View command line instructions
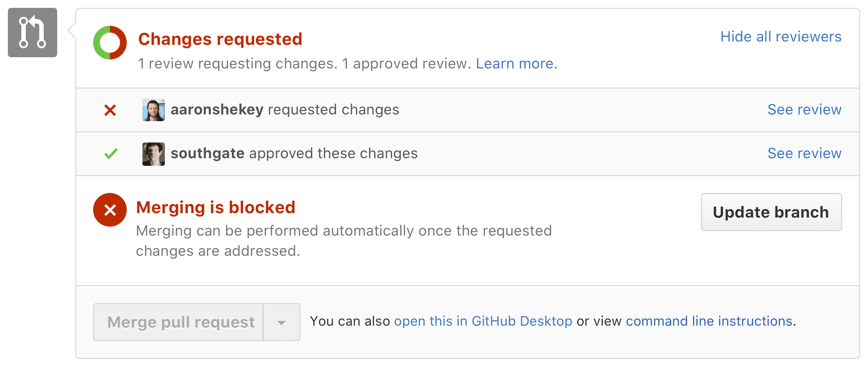The image size is (868, 368). click(x=709, y=321)
